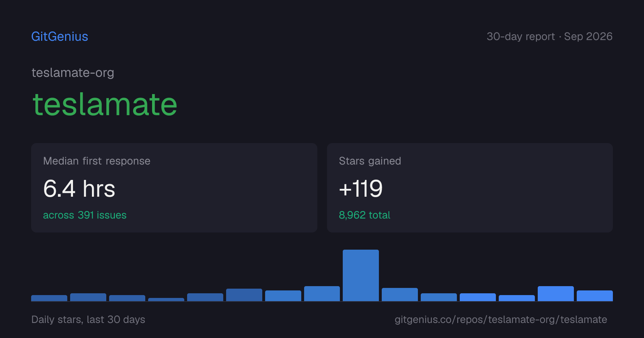This screenshot has width=644, height=338.
Task: Open the Median first response card
Action: tap(174, 188)
